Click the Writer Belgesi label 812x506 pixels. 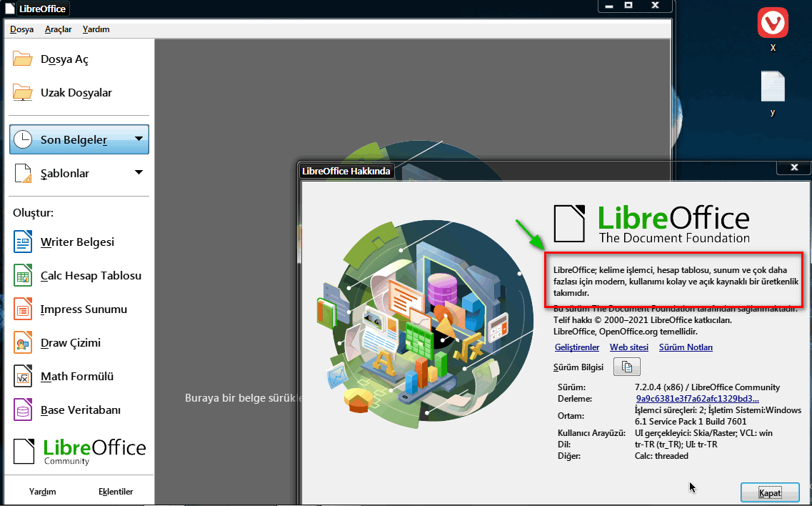[x=77, y=242]
